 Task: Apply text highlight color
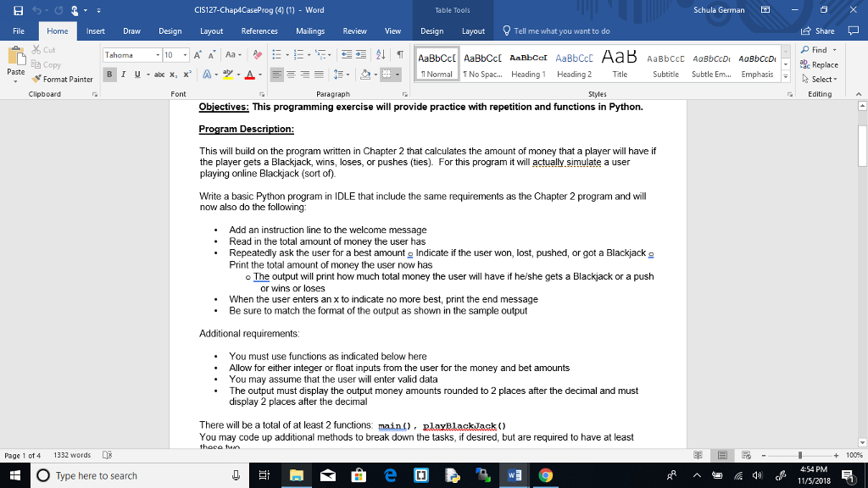click(230, 75)
